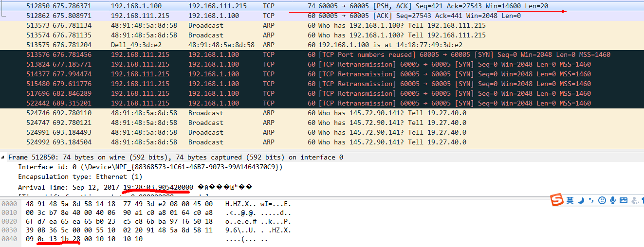The height and width of the screenshot is (247, 644).
Task: Select retransmission packet 515480
Action: click(x=322, y=84)
